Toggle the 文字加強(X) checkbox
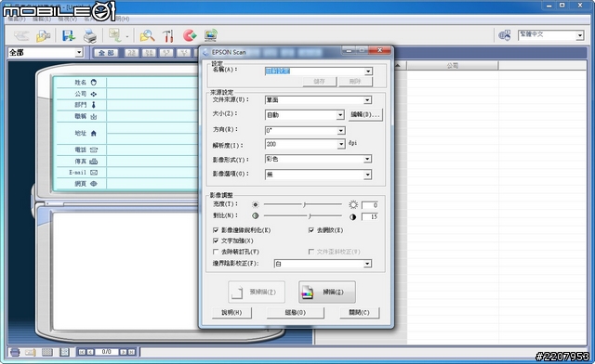 pyautogui.click(x=216, y=240)
